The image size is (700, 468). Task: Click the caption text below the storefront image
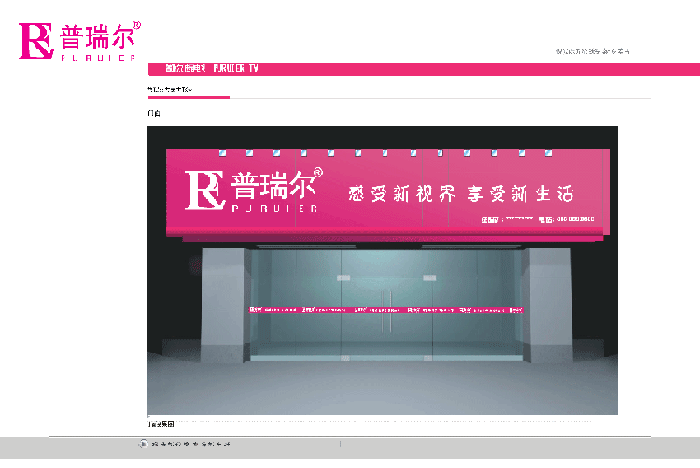point(161,424)
